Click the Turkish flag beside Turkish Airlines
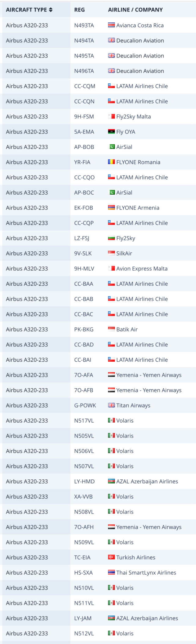The image size is (196, 644). (x=111, y=557)
